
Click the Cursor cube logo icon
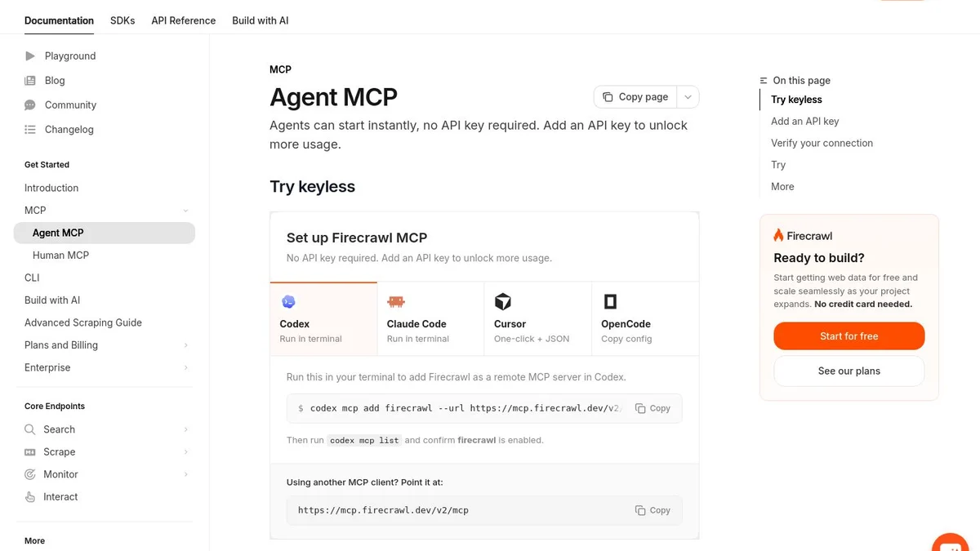[502, 302]
